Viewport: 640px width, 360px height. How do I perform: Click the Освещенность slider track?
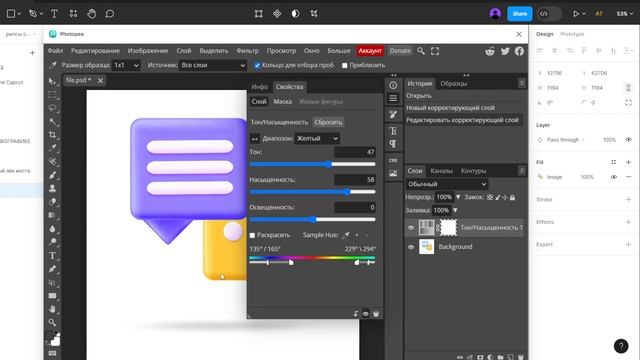tap(312, 220)
